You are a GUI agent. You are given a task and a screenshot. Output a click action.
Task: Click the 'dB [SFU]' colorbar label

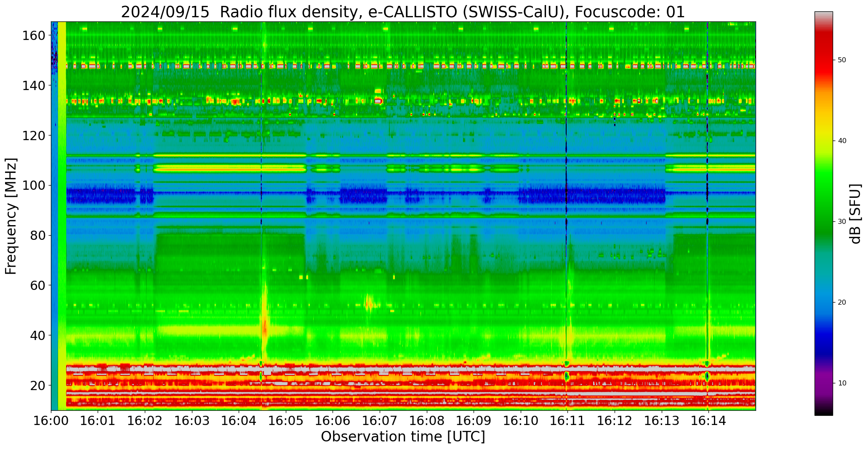(x=855, y=214)
